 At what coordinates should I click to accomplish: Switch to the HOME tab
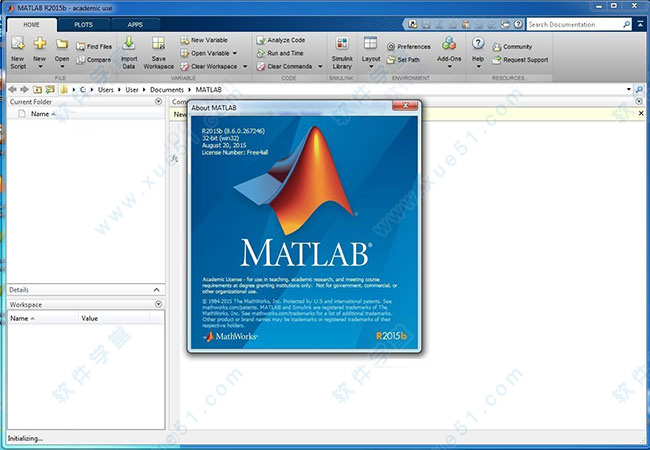32,25
